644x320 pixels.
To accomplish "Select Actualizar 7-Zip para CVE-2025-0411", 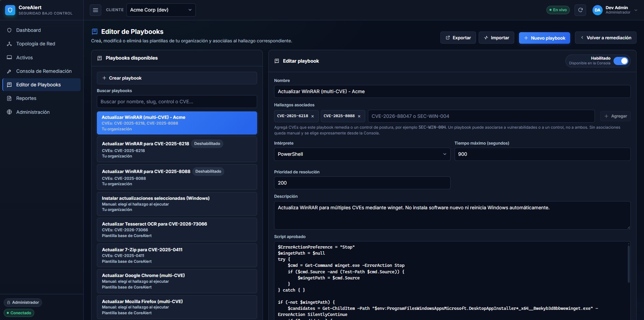I will 177,255.
